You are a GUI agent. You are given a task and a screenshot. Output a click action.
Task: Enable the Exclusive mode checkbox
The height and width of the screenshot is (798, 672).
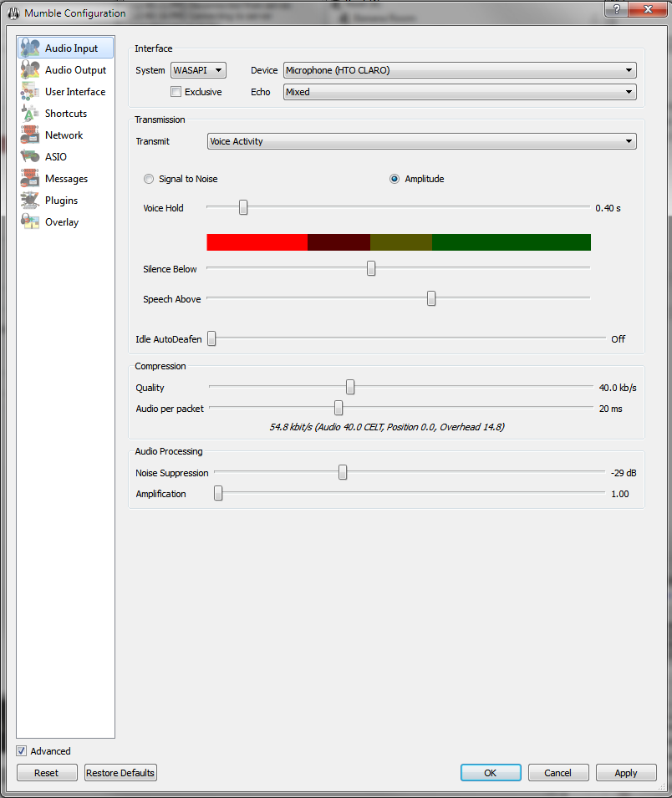tap(176, 92)
